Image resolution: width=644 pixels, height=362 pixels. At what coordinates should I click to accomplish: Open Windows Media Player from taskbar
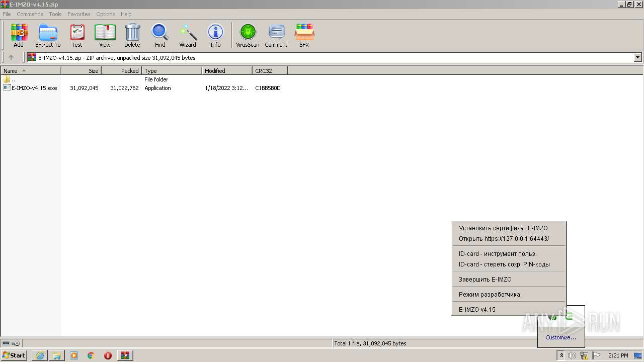coord(74,355)
